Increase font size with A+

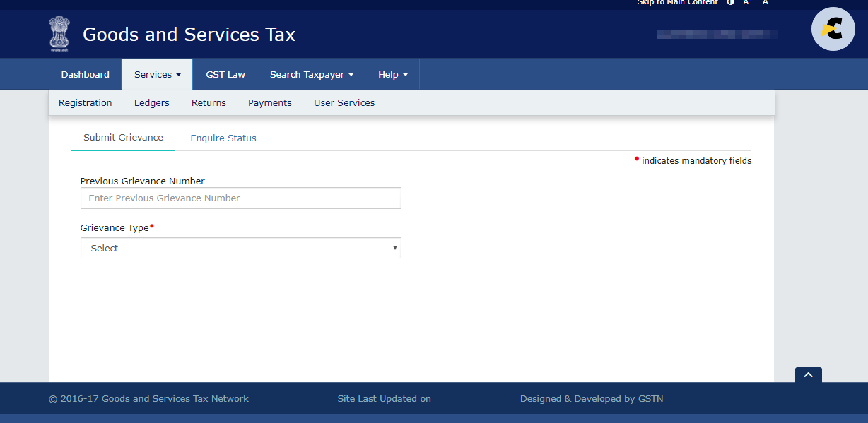747,3
